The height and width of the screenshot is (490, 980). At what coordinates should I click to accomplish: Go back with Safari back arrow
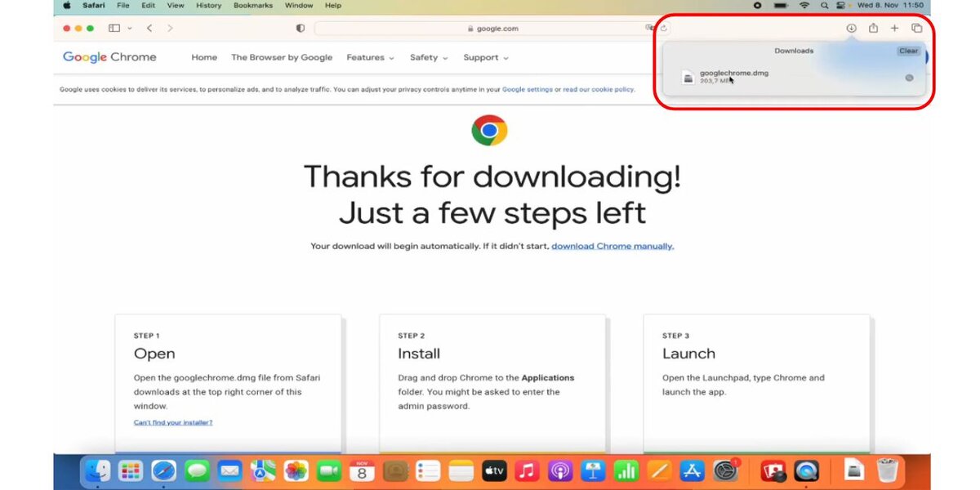point(149,28)
